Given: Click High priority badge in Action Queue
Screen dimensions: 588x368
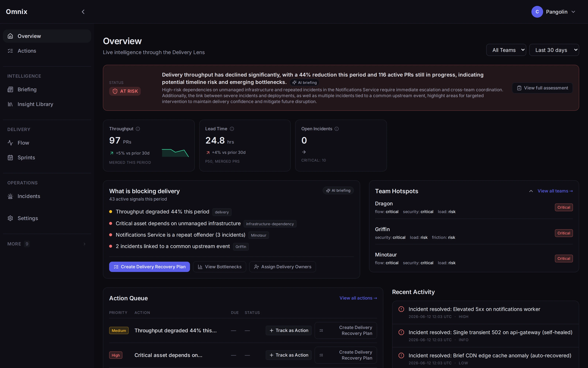Looking at the screenshot, I should [x=116, y=355].
